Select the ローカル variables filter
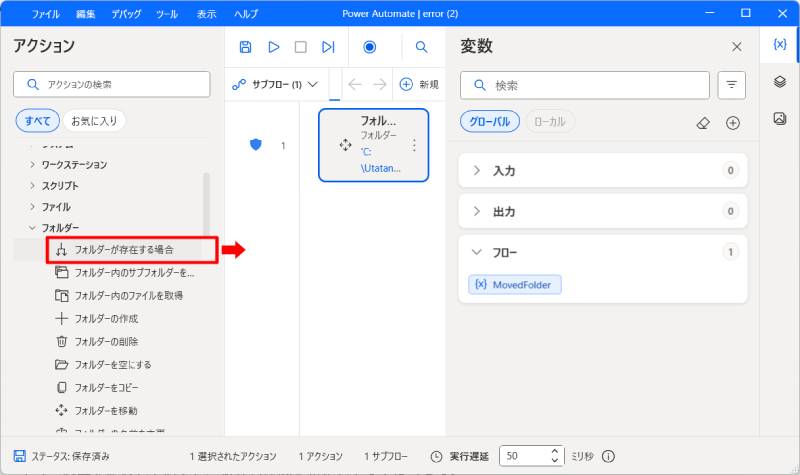The height and width of the screenshot is (475, 800). (549, 122)
